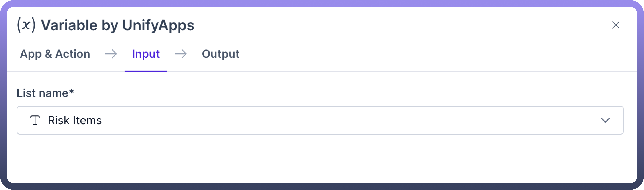Click arrow between Input and Output
The width and height of the screenshot is (644, 190).
[180, 54]
